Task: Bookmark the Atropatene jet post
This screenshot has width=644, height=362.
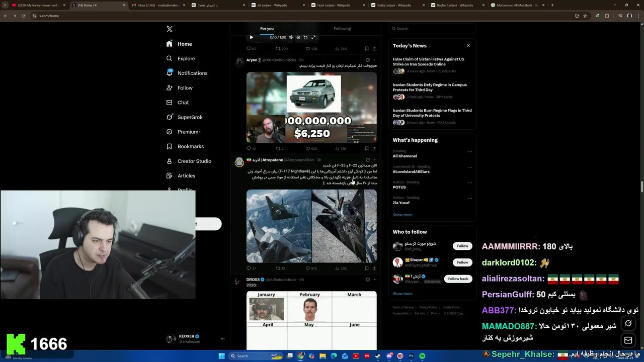Action: (x=367, y=268)
